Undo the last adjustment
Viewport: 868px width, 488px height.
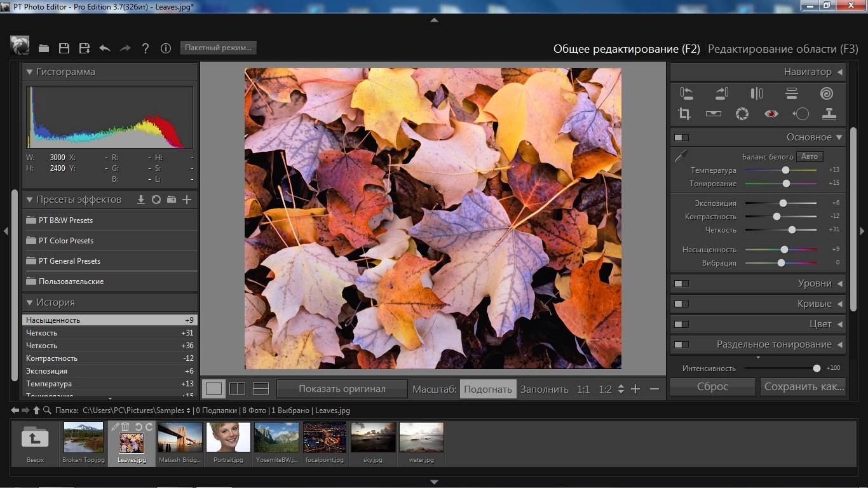[x=105, y=48]
